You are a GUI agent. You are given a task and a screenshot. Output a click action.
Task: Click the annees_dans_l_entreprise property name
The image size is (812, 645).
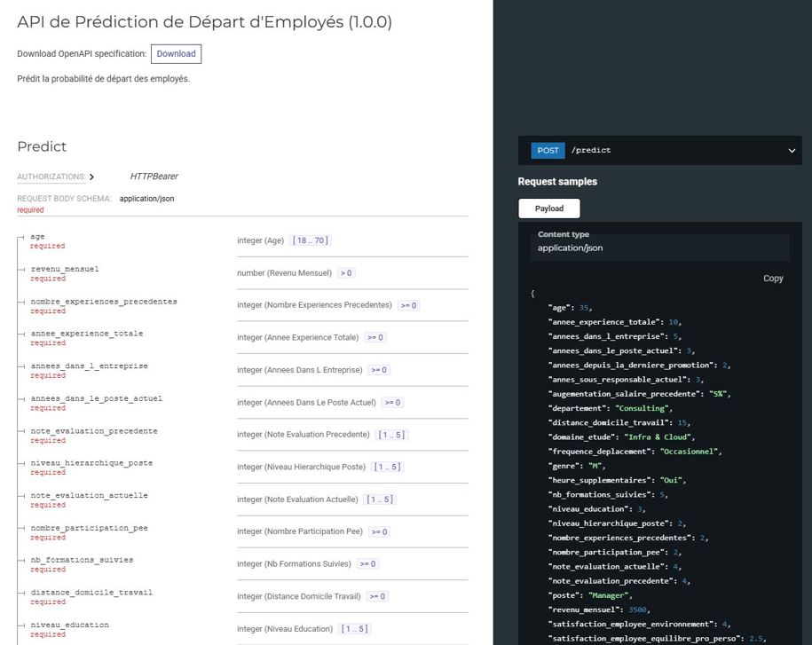tap(89, 366)
